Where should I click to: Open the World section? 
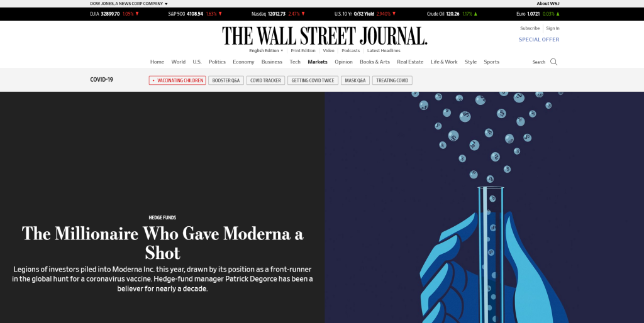[x=178, y=62]
